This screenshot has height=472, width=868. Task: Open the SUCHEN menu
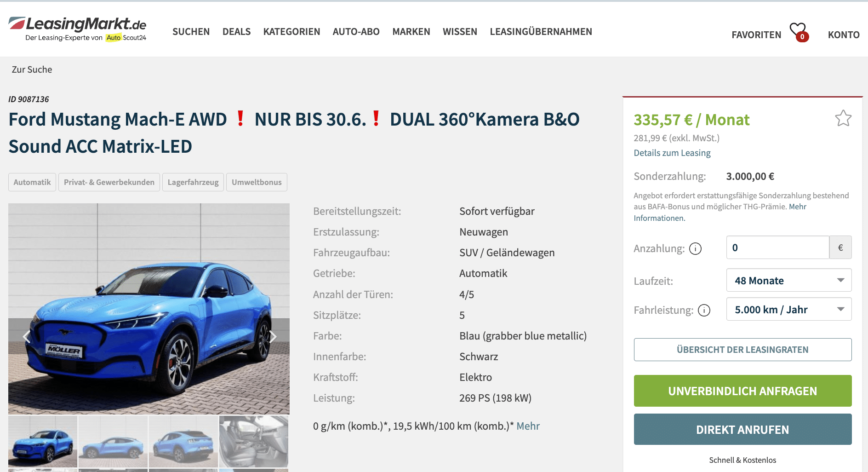tap(191, 32)
